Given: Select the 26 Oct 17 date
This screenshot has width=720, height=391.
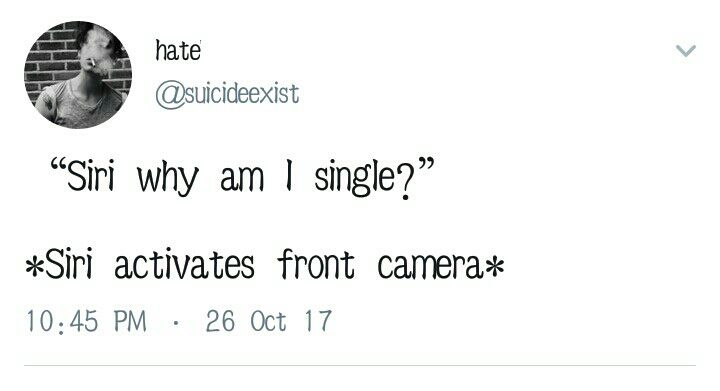Looking at the screenshot, I should (x=269, y=321).
